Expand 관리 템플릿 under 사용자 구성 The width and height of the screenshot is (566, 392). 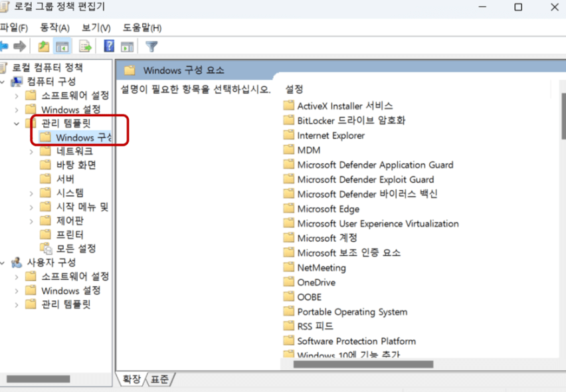pos(17,305)
